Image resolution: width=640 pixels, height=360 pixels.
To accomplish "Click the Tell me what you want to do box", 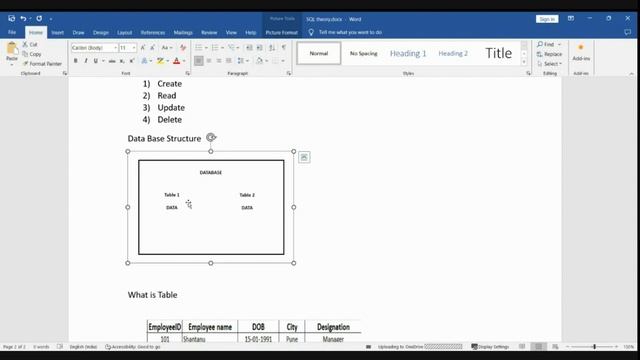I will pyautogui.click(x=351, y=32).
